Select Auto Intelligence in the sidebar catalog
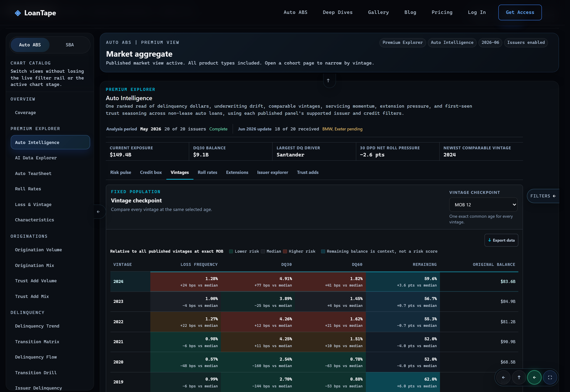 (x=50, y=143)
